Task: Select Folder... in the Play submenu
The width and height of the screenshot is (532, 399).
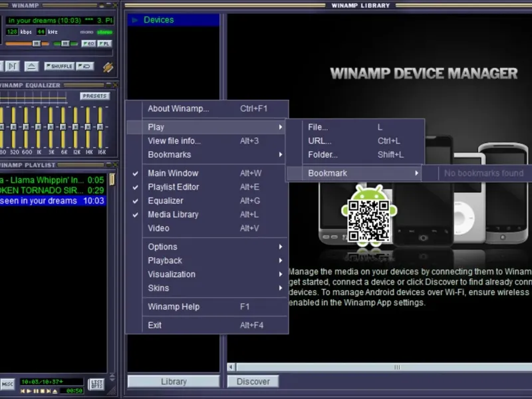Action: [x=355, y=155]
